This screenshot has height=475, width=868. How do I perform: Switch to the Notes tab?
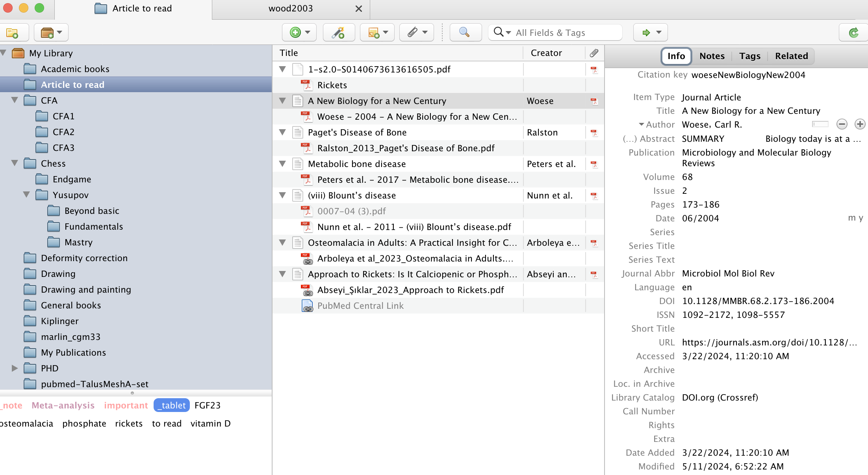712,56
